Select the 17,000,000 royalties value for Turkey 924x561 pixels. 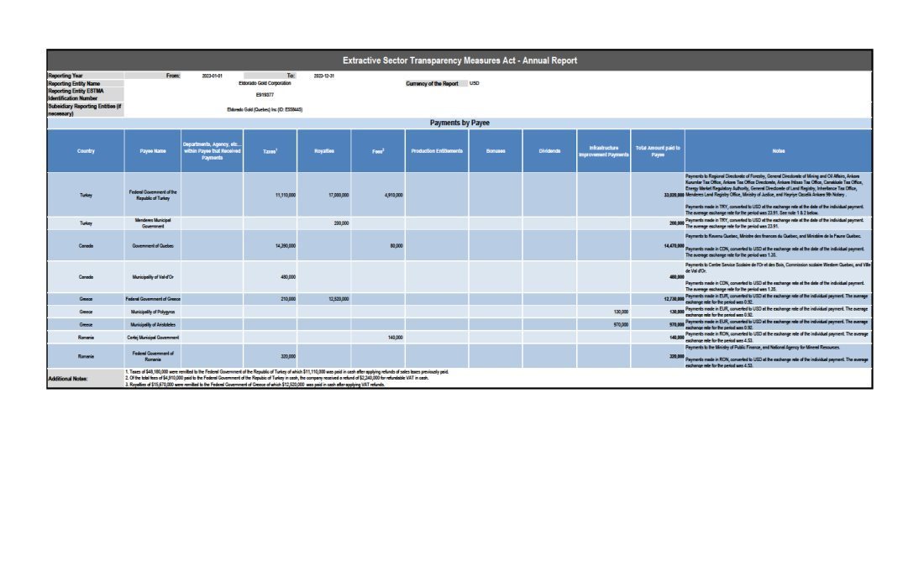pos(339,195)
